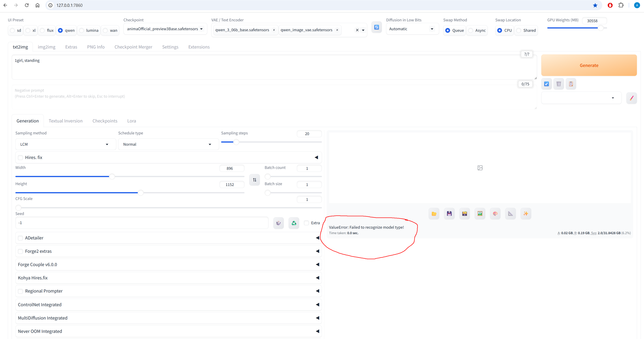
Task: Clear the prompt with the trash icon
Action: pyautogui.click(x=559, y=84)
